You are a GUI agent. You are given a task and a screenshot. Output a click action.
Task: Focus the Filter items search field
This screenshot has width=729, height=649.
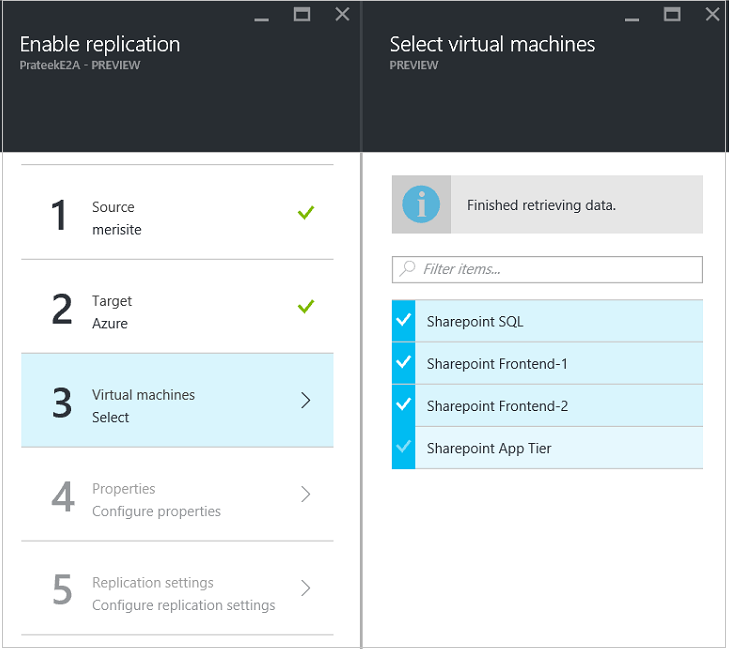(558, 269)
